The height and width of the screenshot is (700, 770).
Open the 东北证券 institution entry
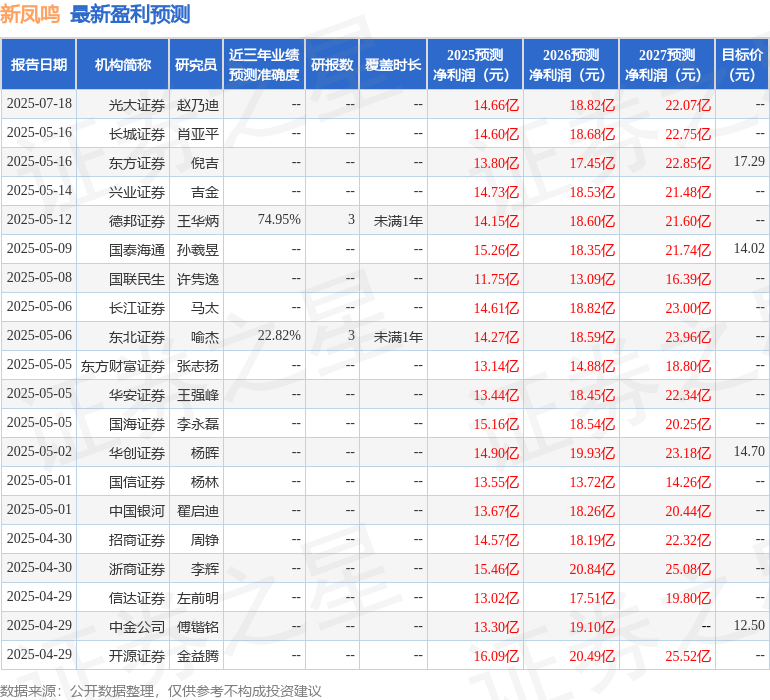pyautogui.click(x=137, y=337)
